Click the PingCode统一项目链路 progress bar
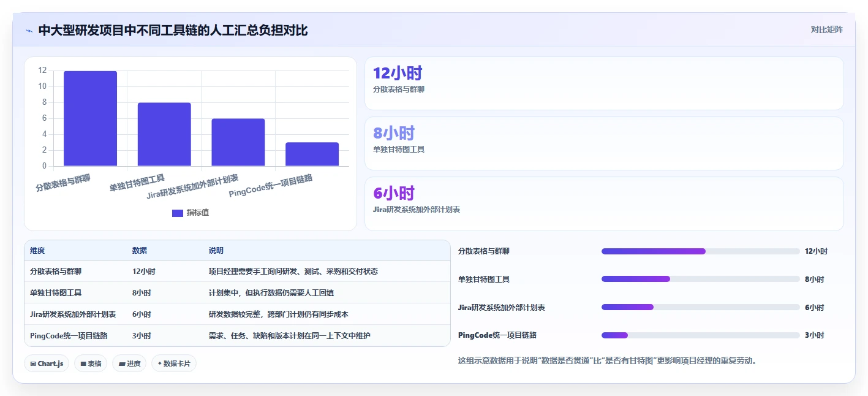Viewport: 868px width, 396px height. 701,335
